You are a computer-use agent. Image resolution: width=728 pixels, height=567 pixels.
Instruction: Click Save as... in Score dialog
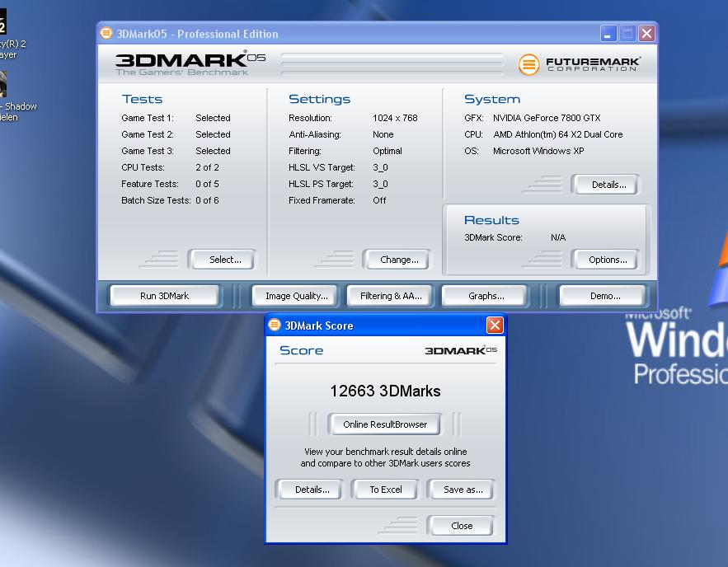[463, 490]
